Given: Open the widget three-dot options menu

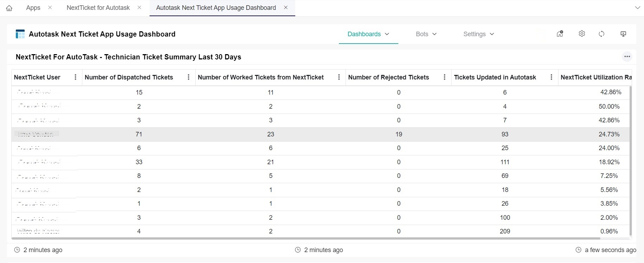Looking at the screenshot, I should [627, 57].
